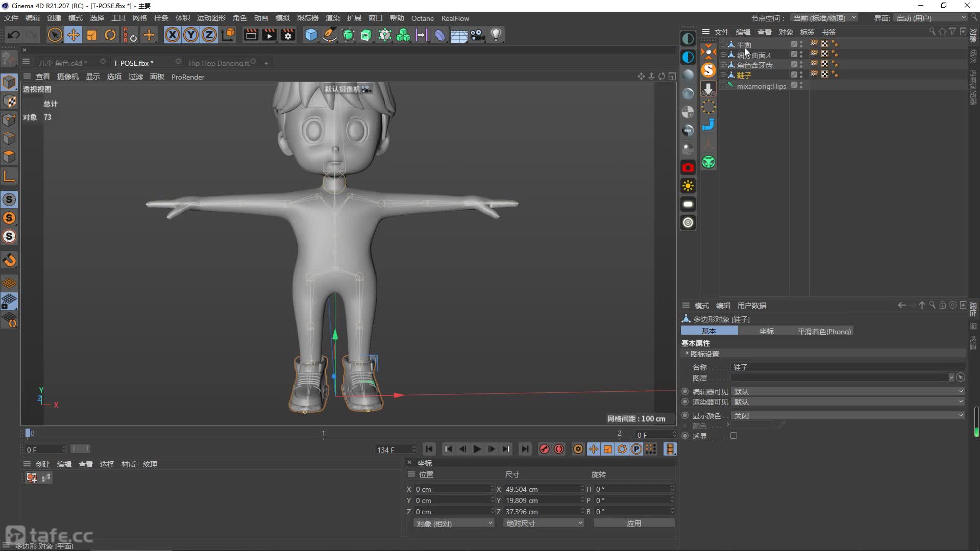Jump to the start of the animation

pos(429,449)
